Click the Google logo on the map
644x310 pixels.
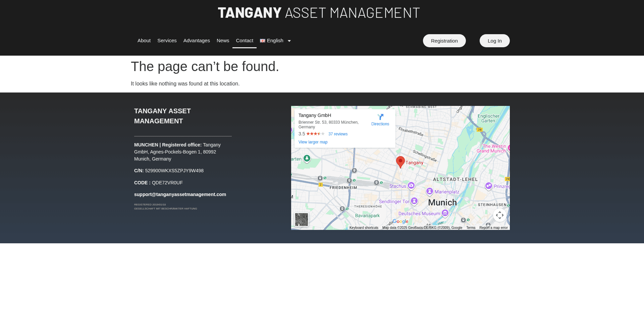point(400,222)
